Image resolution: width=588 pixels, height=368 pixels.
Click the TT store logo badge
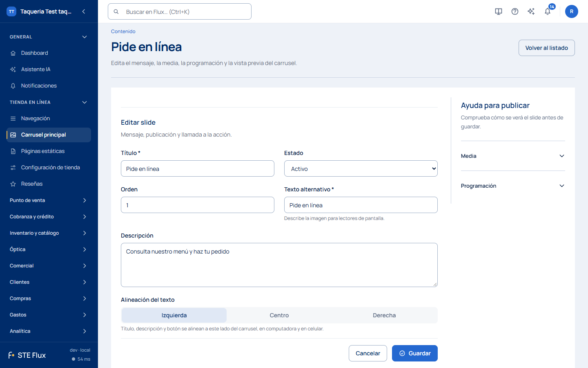tap(11, 11)
